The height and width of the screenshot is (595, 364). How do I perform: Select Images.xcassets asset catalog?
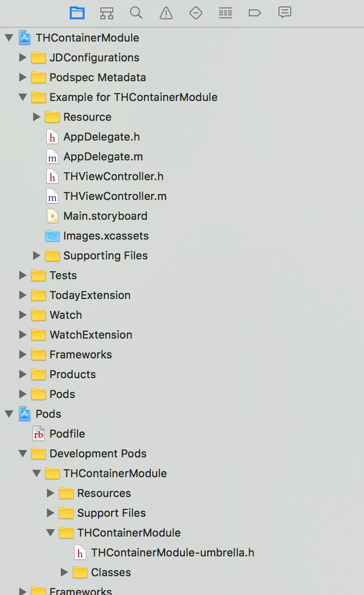[x=106, y=236]
